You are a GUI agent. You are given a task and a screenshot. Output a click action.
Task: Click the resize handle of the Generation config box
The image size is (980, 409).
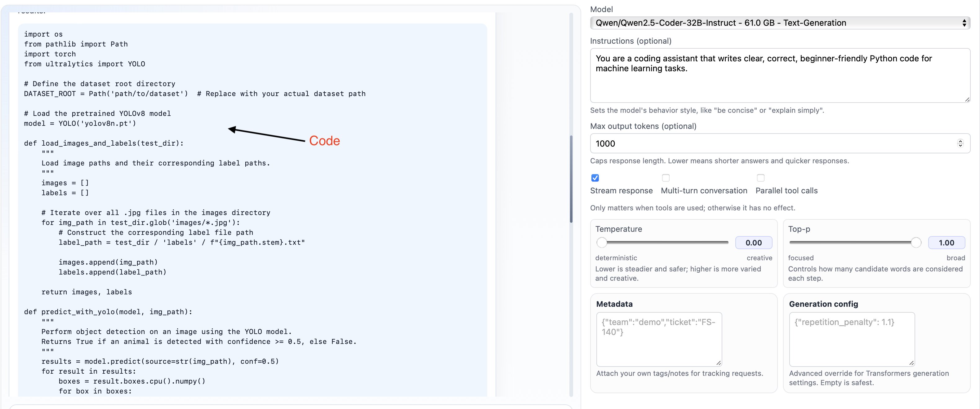(x=912, y=363)
